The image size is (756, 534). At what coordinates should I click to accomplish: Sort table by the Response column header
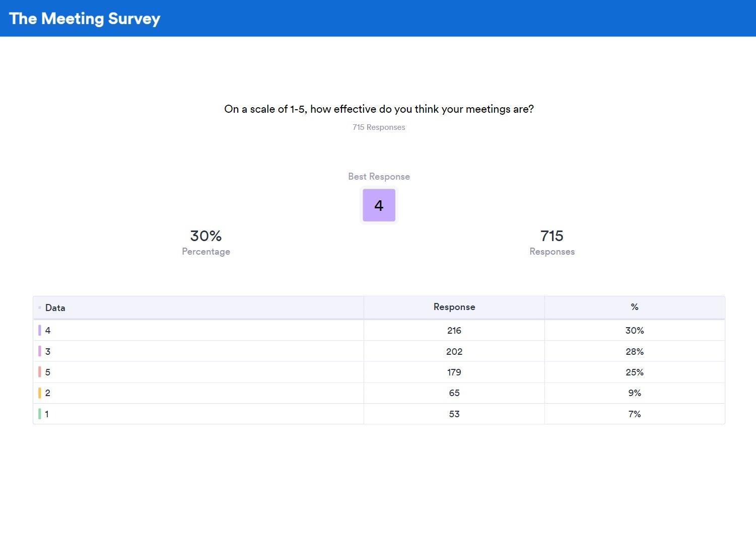tap(454, 307)
